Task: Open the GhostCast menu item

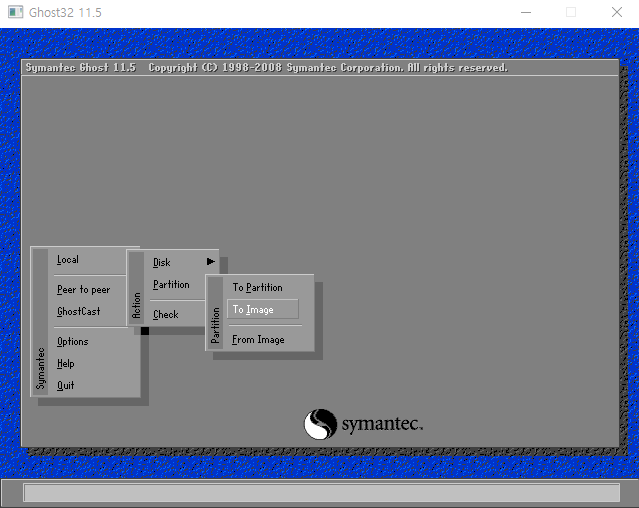Action: [79, 312]
